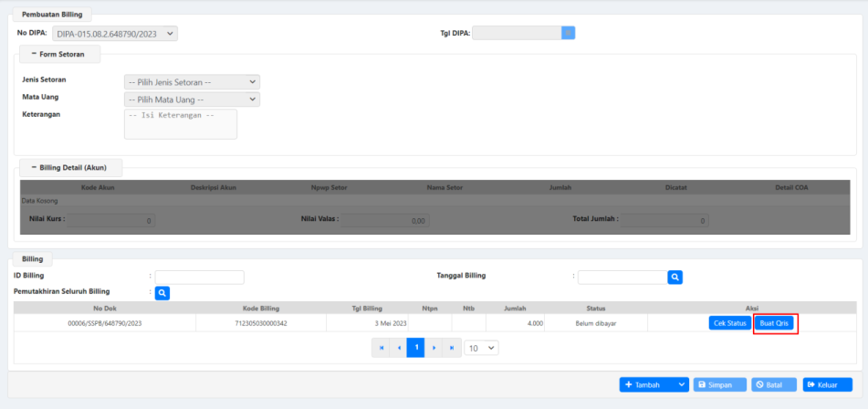
Task: Click the Simpan save button
Action: [x=719, y=385]
